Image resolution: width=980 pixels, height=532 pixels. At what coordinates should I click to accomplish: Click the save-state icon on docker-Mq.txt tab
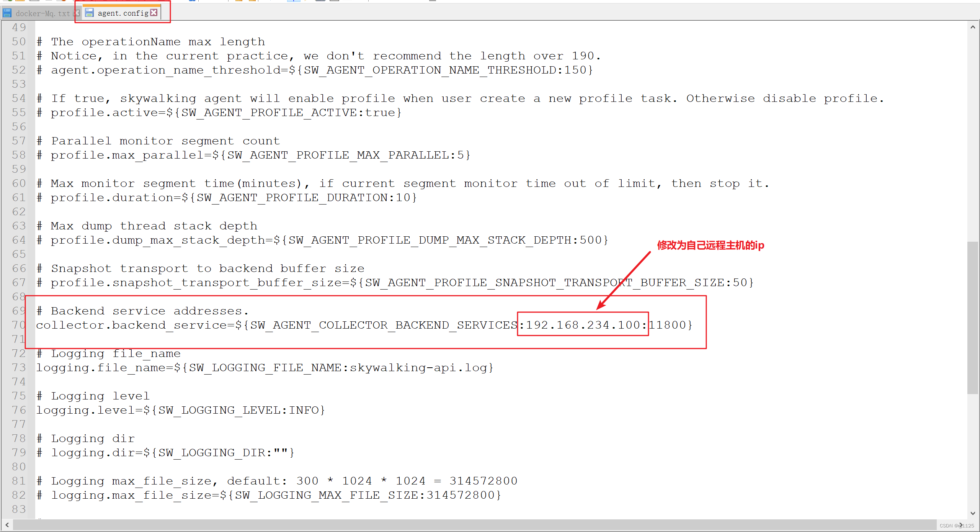click(7, 13)
